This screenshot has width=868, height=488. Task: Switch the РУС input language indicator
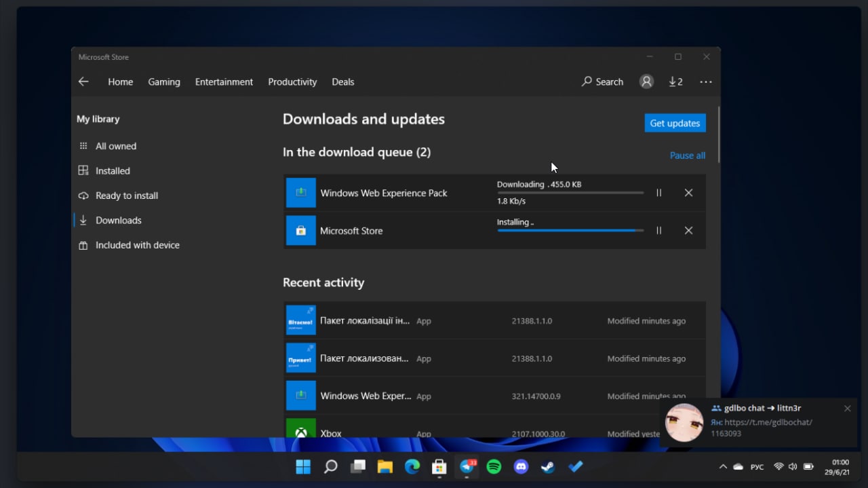757,467
